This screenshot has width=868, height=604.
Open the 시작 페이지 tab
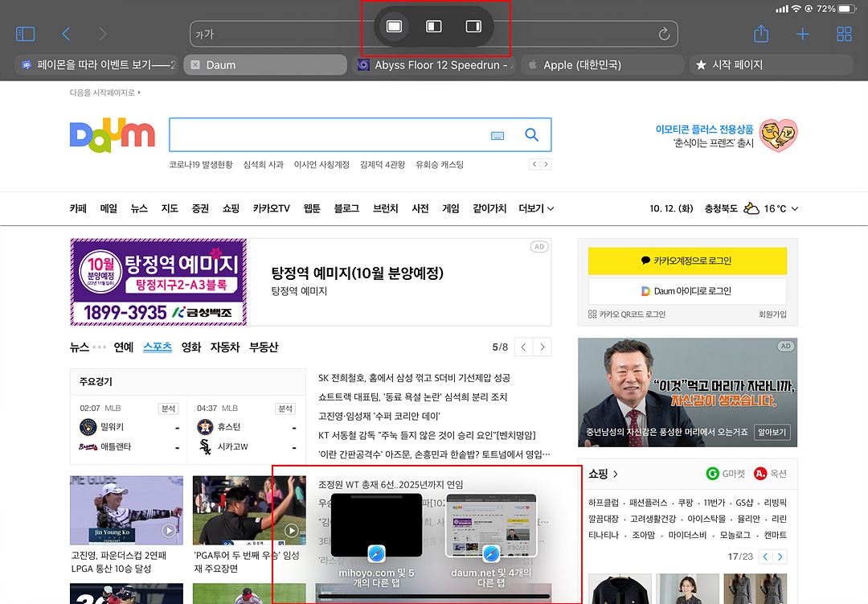[x=771, y=65]
